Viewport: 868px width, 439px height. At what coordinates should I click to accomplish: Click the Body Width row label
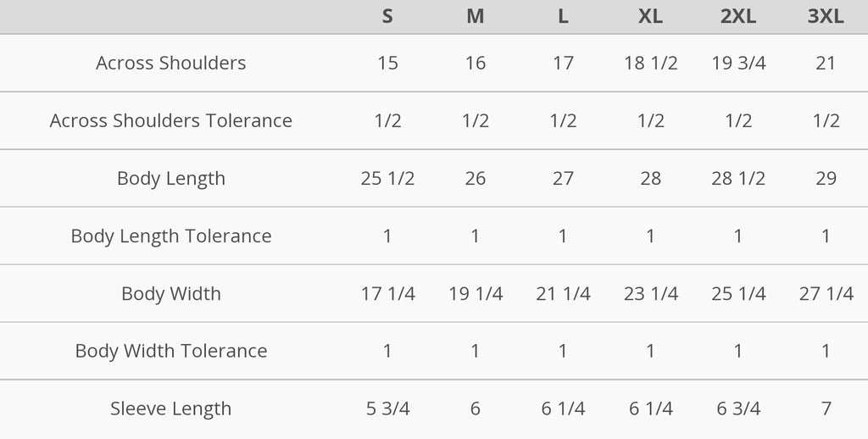[x=171, y=293]
